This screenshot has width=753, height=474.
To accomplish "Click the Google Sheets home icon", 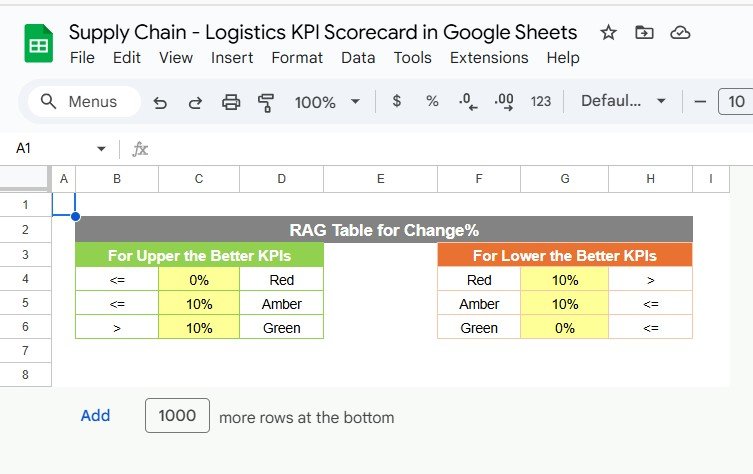I will (x=39, y=44).
